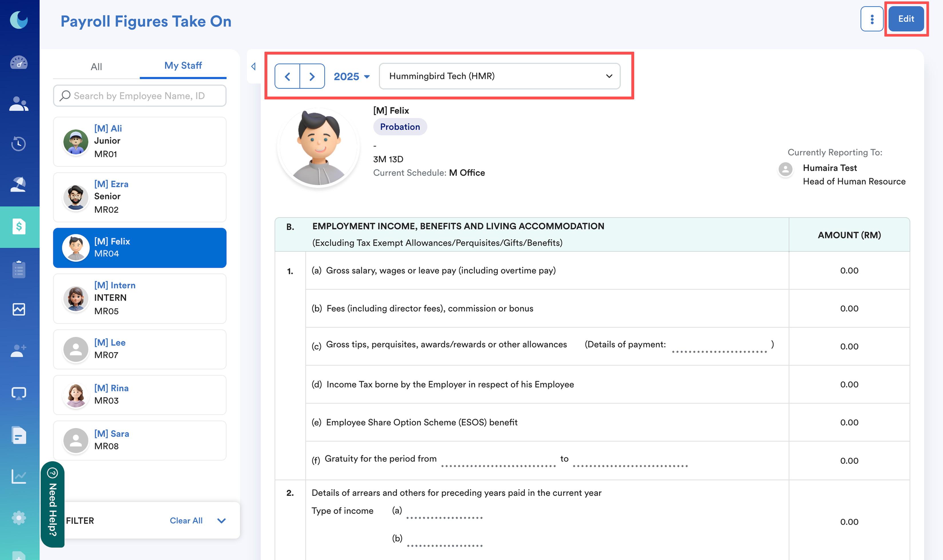Open the settings gear icon in sidebar

tap(19, 517)
